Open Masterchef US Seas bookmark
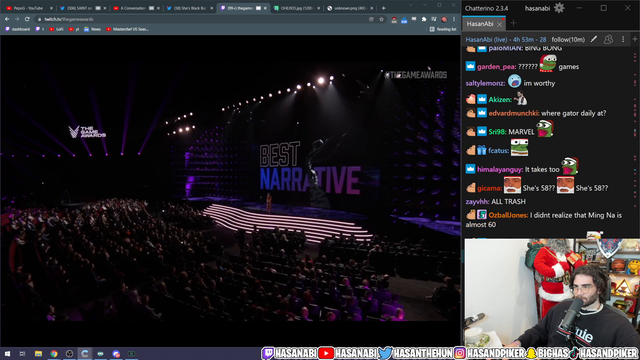 (x=127, y=29)
